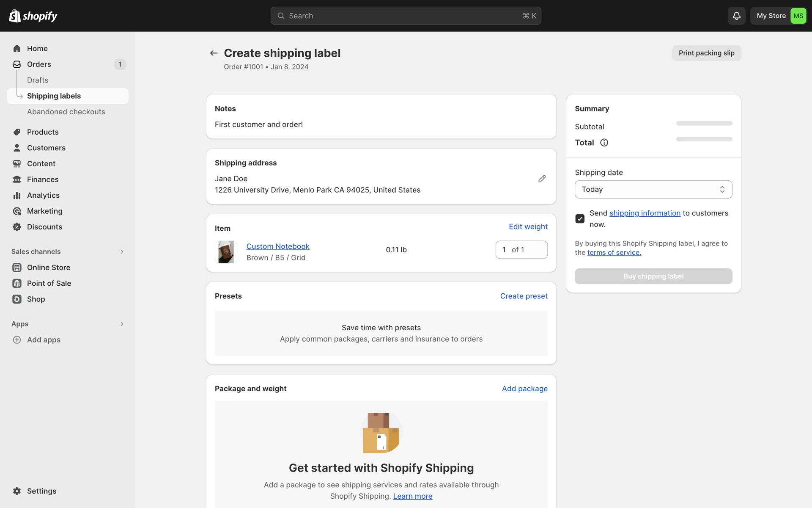Click Print packing slip button

point(706,53)
